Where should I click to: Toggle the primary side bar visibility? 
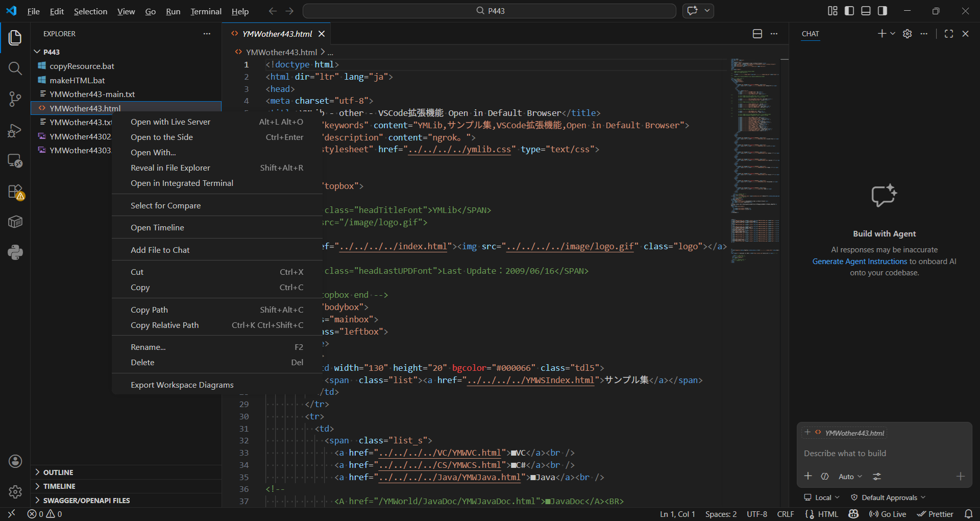(x=849, y=11)
